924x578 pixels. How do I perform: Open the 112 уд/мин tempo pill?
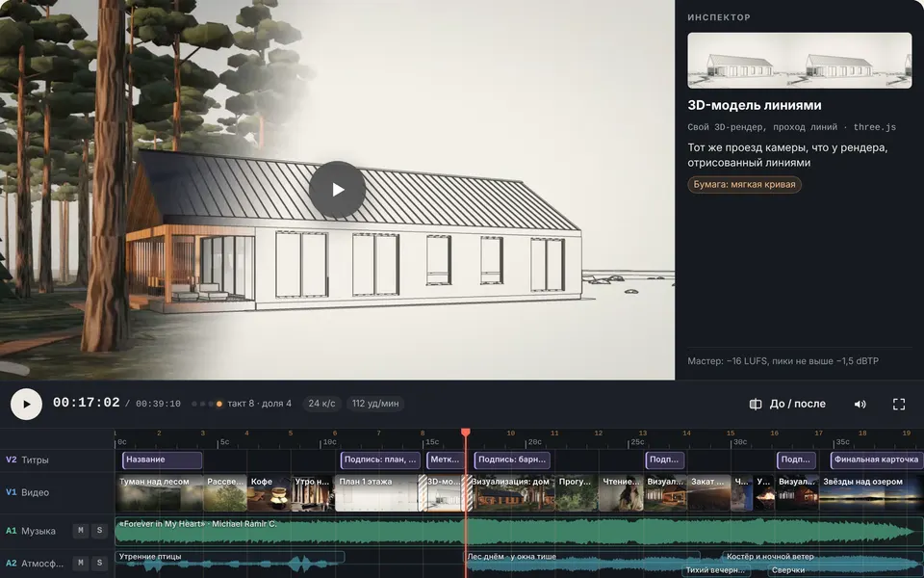pyautogui.click(x=375, y=404)
